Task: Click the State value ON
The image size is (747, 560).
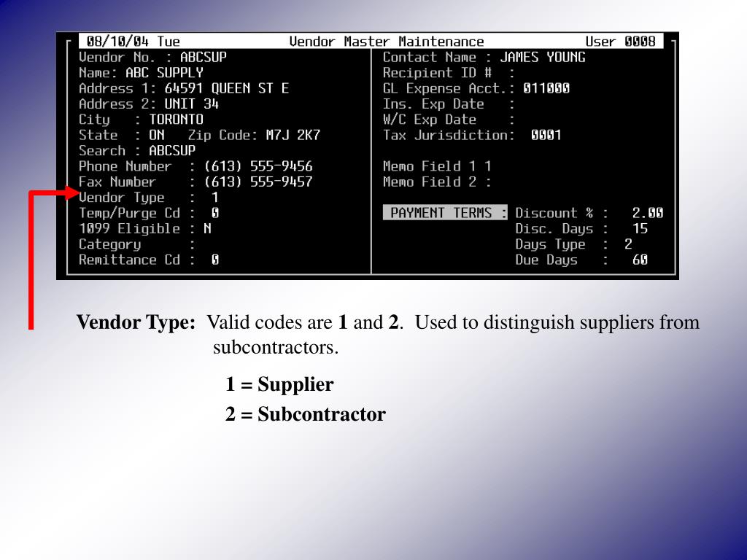Action: 156,135
